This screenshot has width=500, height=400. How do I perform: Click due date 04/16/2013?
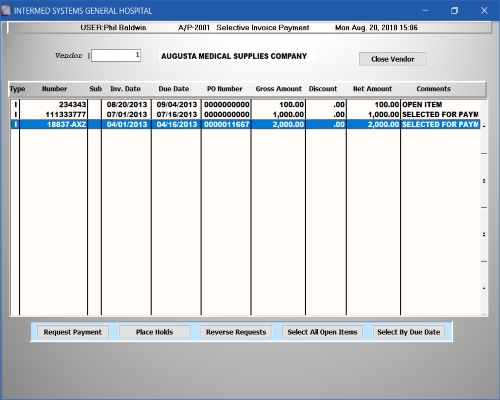(x=177, y=125)
